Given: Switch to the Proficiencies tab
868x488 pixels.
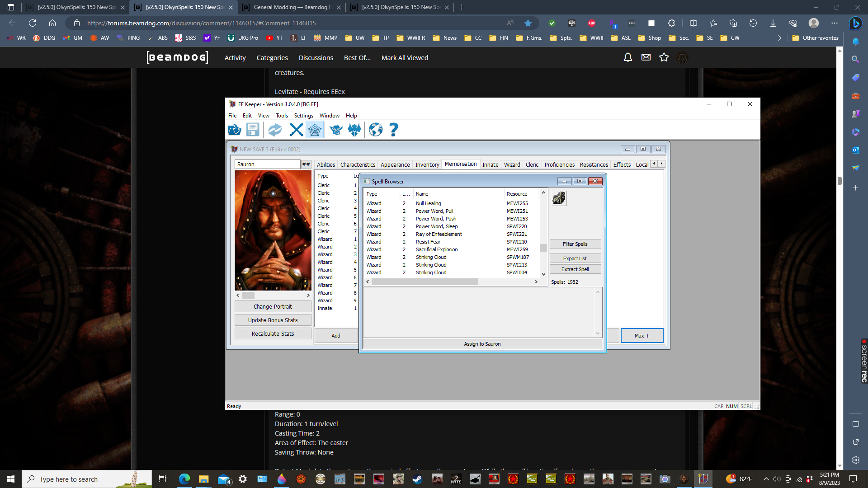Looking at the screenshot, I should [x=559, y=164].
